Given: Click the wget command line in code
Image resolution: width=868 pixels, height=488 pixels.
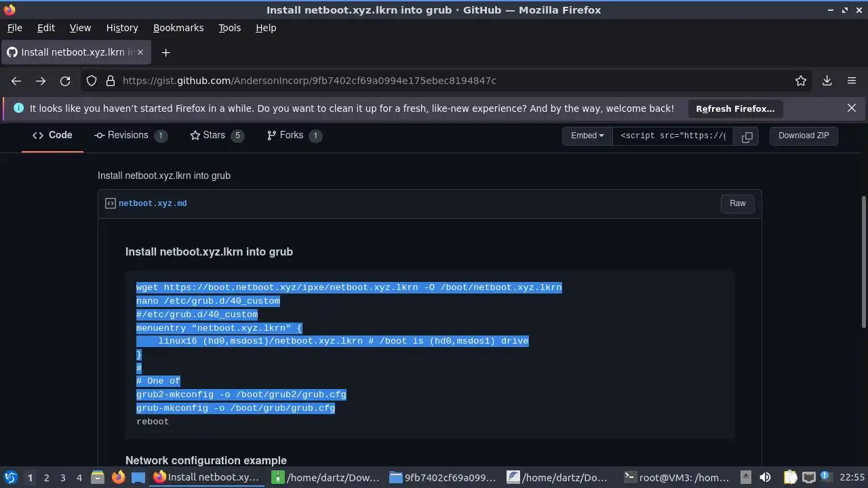Looking at the screenshot, I should pyautogui.click(x=349, y=287).
